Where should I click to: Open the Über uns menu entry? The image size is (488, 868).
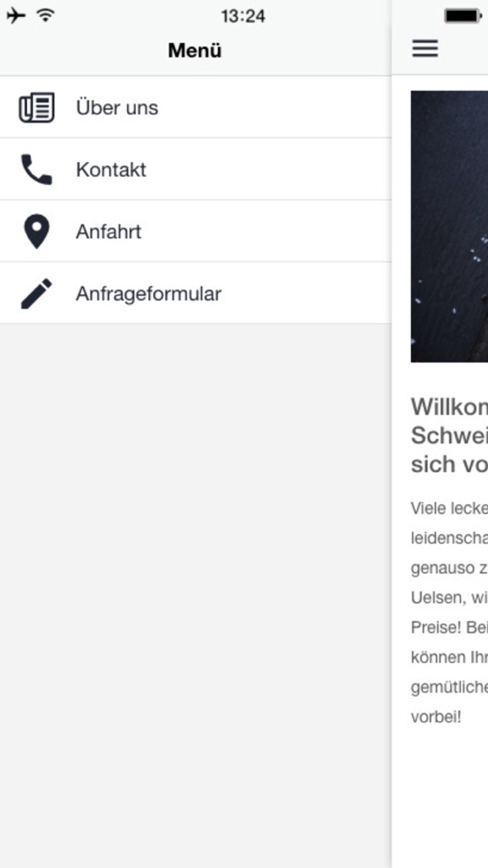pos(196,108)
